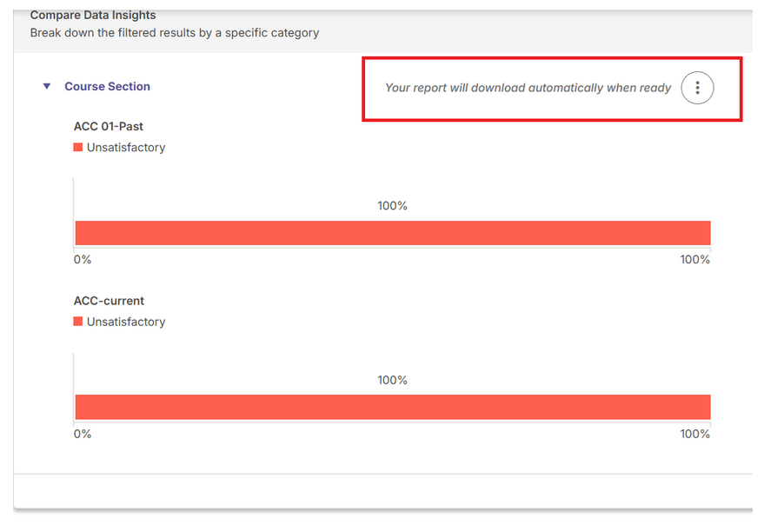The width and height of the screenshot is (764, 532).
Task: Click the 100% axis end label of ACC 01-Past chart
Action: pos(694,259)
